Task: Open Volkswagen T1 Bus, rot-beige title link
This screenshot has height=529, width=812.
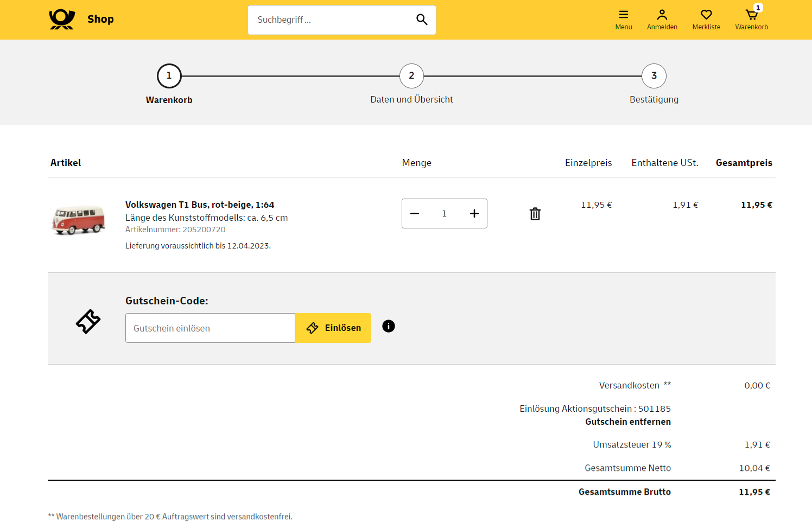Action: point(200,205)
